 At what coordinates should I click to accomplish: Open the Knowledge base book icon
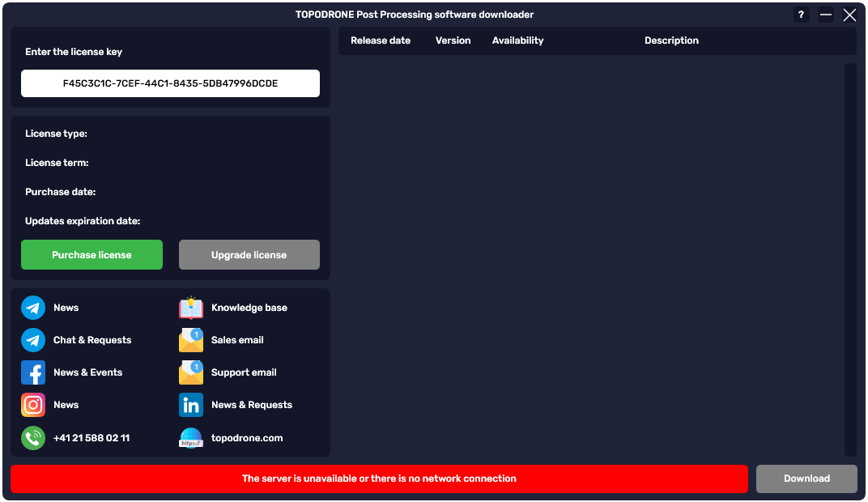coord(191,308)
